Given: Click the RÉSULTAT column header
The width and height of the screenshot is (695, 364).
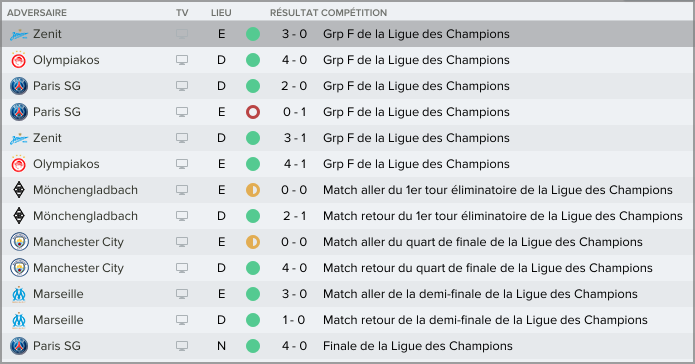Looking at the screenshot, I should [294, 13].
